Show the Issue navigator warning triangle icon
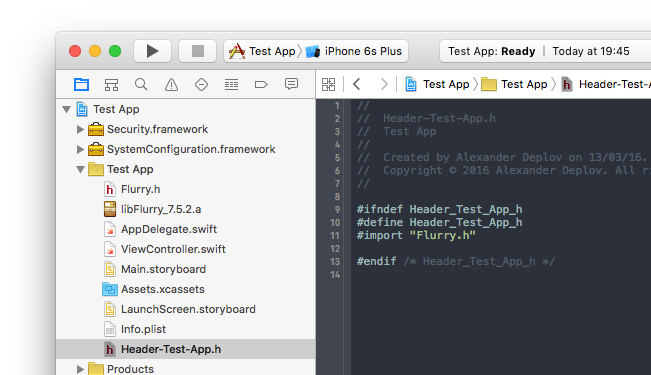 [171, 85]
